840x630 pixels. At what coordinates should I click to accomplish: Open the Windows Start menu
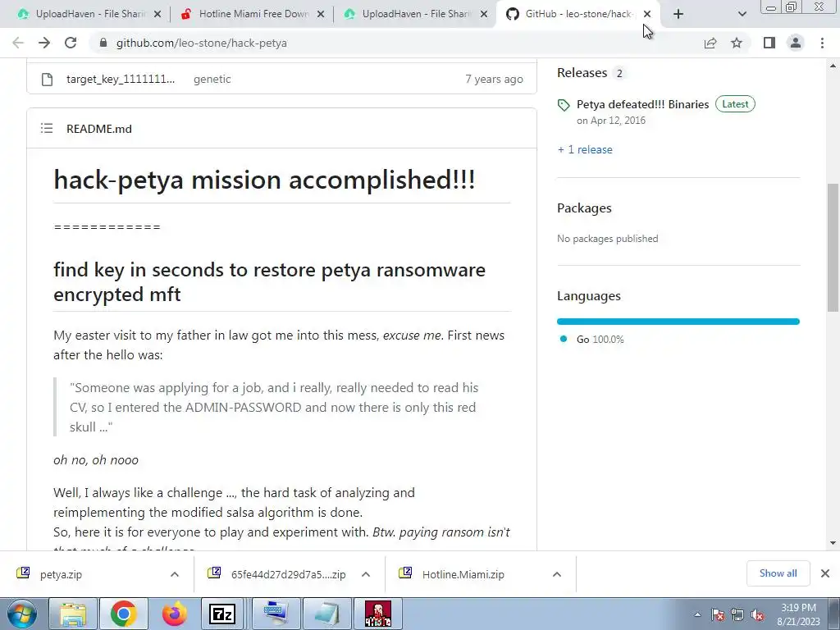pyautogui.click(x=22, y=614)
